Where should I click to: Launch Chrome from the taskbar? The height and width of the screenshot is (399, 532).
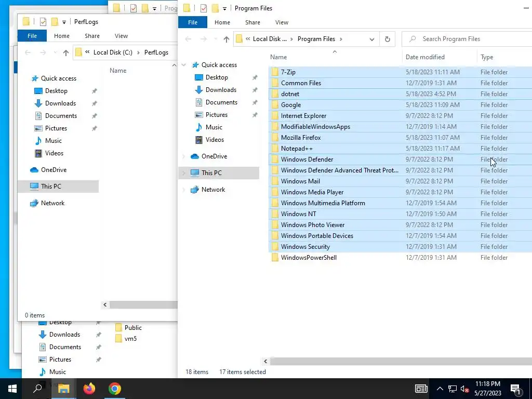[115, 389]
